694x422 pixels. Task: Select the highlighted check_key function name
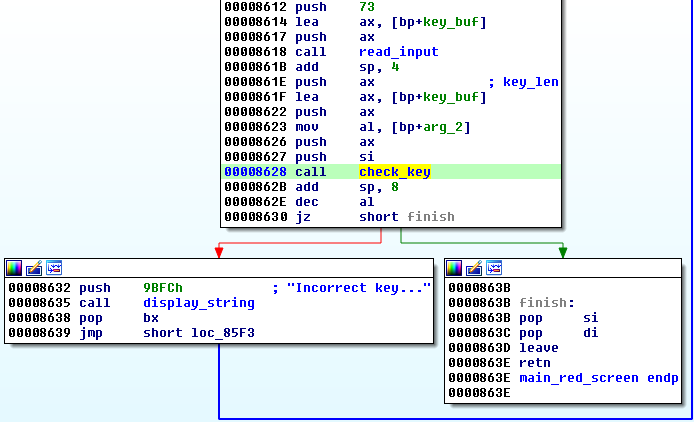395,172
